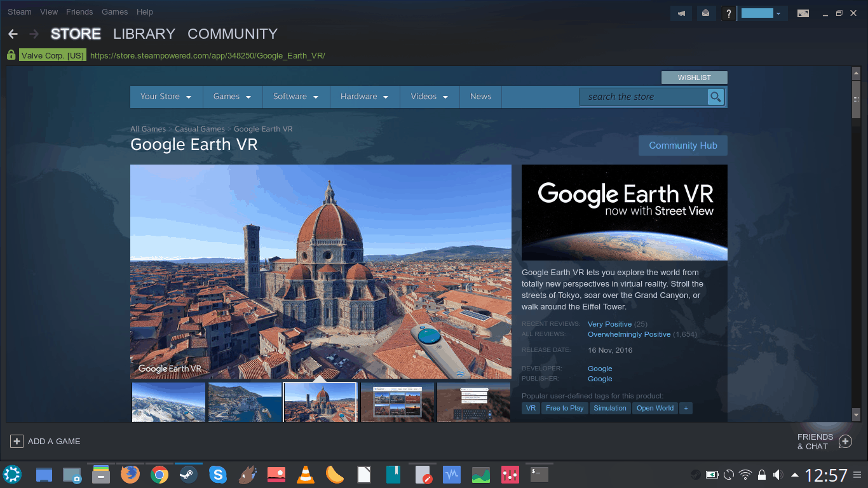Open the inbox envelope icon

705,13
